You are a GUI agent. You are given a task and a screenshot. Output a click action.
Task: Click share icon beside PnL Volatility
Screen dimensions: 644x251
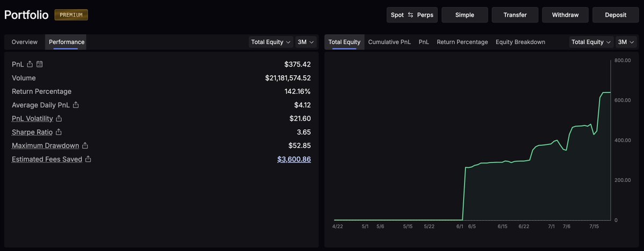pyautogui.click(x=59, y=118)
